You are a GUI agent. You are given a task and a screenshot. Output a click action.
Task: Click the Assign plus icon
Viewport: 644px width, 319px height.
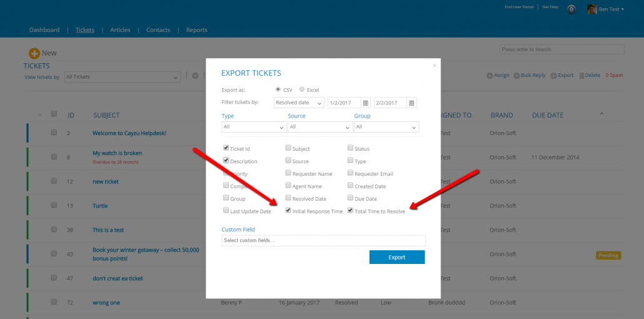tap(490, 76)
